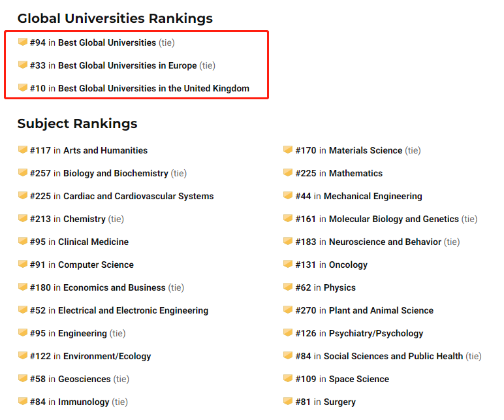Viewport: 504px width, 420px height.
Task: Click the badge icon next to Psychiatry/Psychology
Action: tap(288, 332)
